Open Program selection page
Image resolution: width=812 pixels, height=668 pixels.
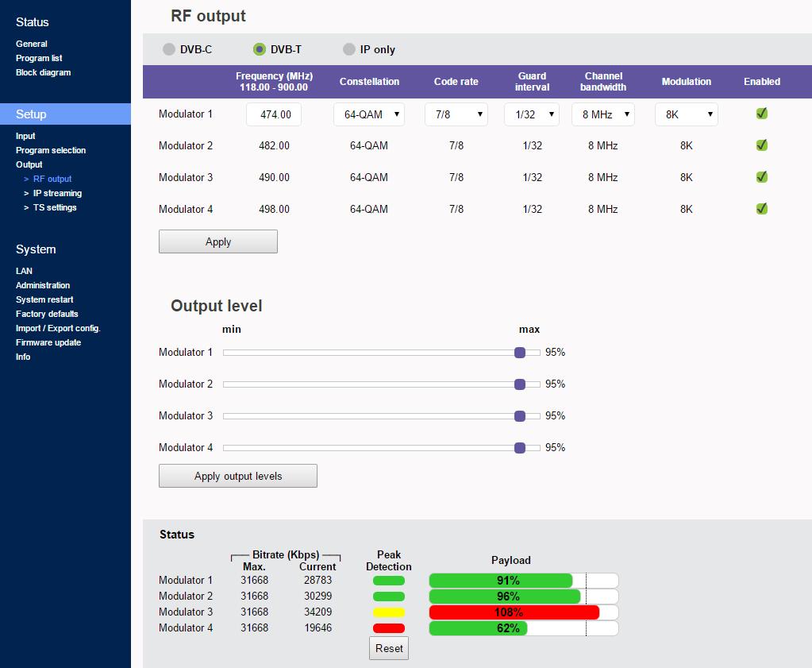51,150
